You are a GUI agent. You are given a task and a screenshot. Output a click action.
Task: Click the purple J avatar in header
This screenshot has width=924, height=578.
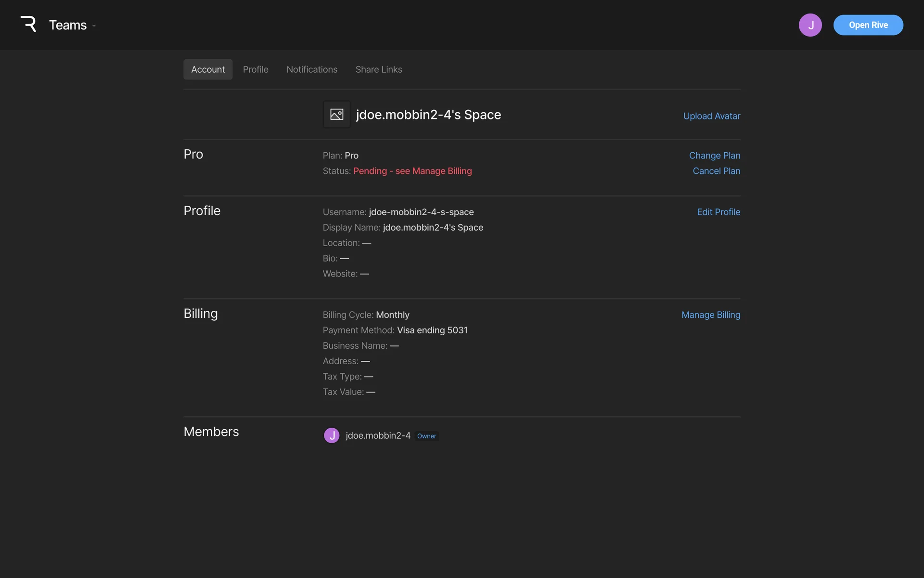coord(810,25)
